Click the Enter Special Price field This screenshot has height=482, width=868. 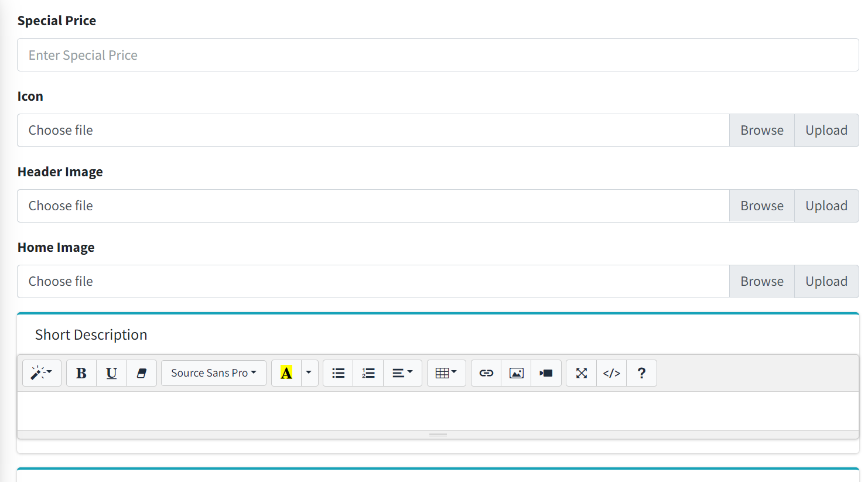pos(438,55)
